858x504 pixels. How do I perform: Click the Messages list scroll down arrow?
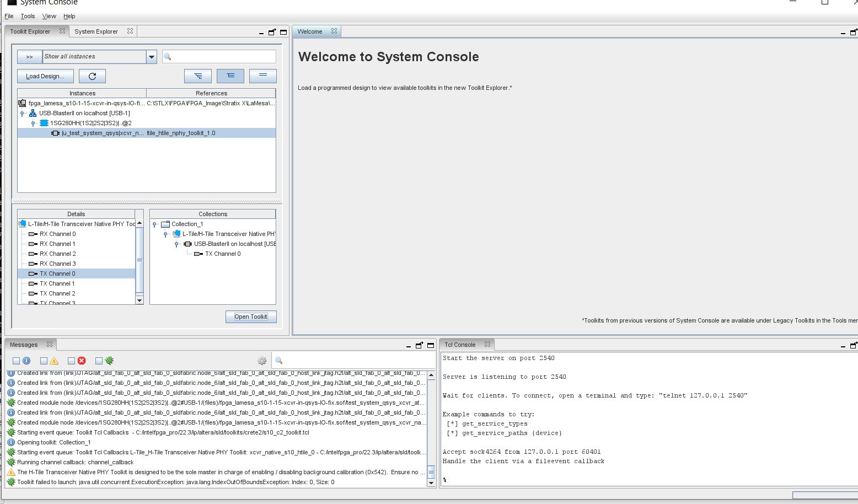[x=431, y=483]
